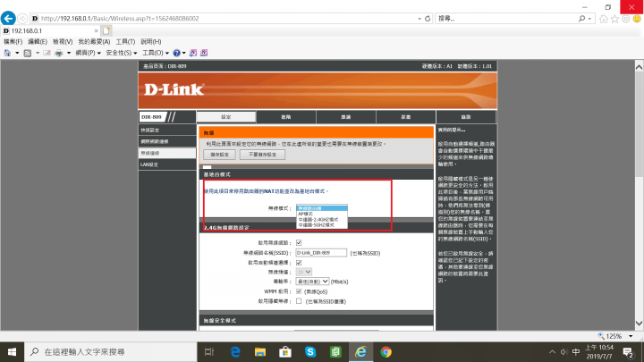Click the read mail icon in the command bar
644x362 pixels.
47,53
